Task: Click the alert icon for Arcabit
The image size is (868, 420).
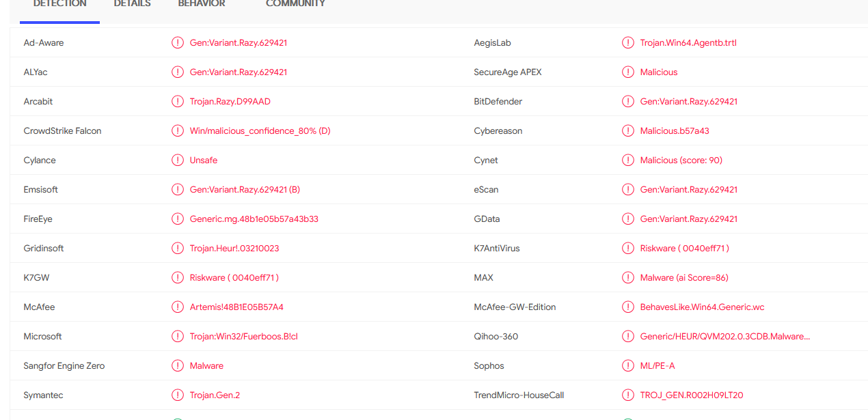Action: tap(178, 101)
